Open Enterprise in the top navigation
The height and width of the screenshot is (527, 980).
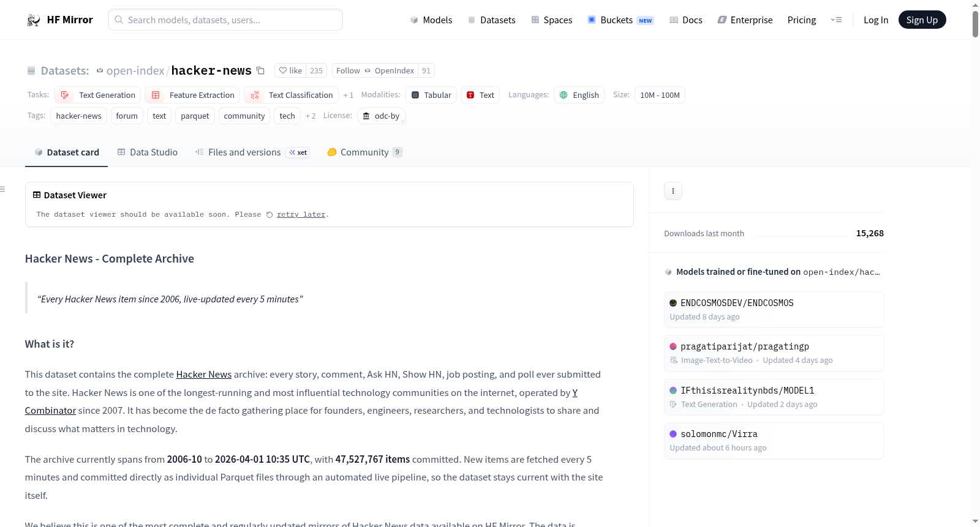pos(745,20)
